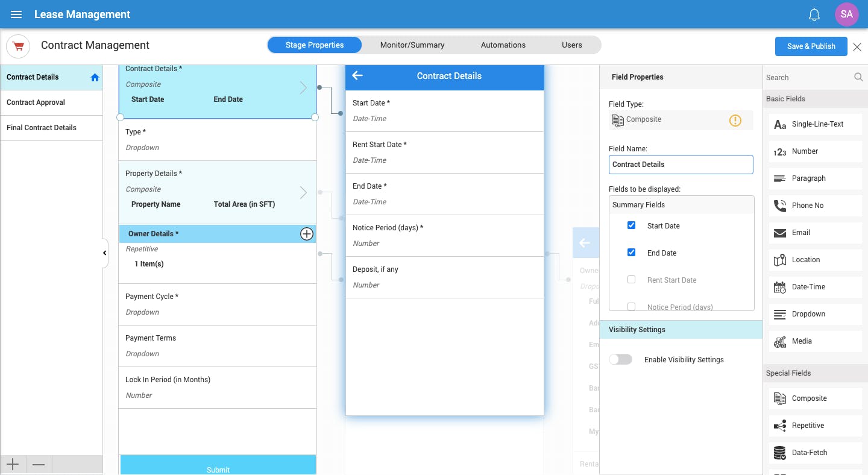Expand Property Details composite chevron
The height and width of the screenshot is (475, 868).
303,193
